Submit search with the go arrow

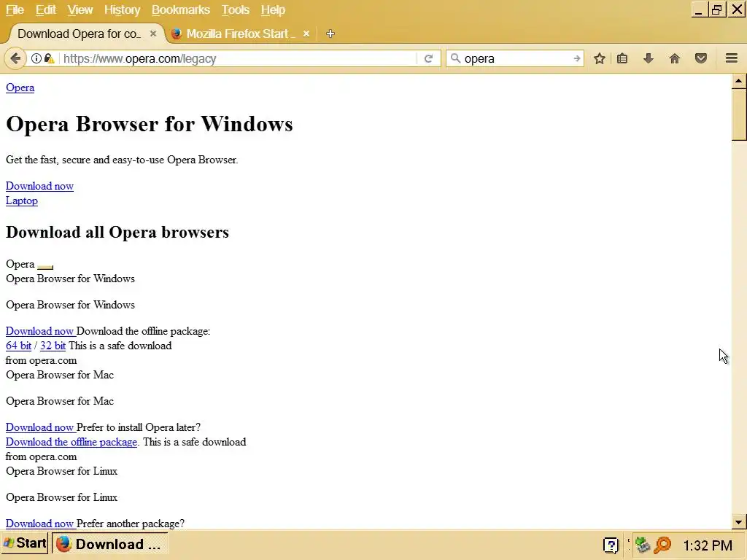[x=576, y=58]
